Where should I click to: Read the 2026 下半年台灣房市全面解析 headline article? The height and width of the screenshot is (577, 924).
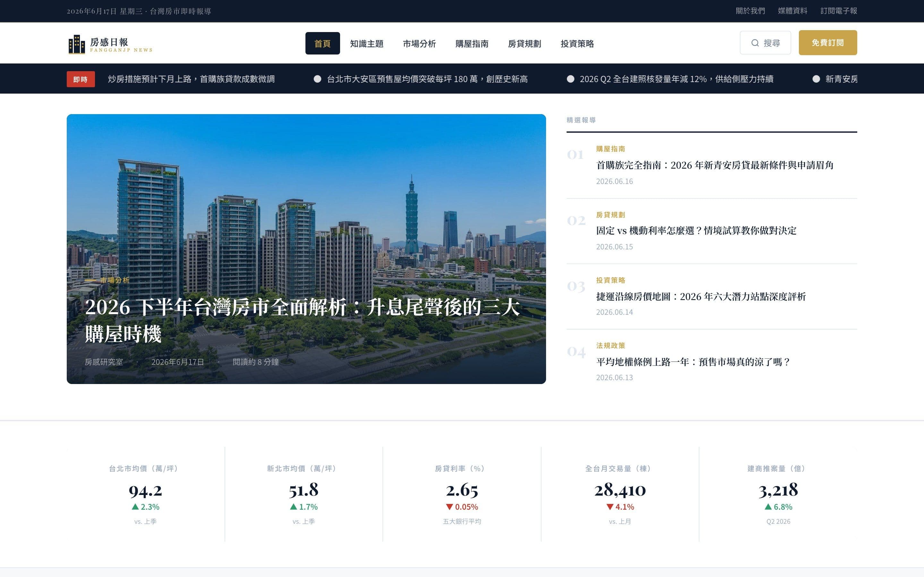[302, 321]
